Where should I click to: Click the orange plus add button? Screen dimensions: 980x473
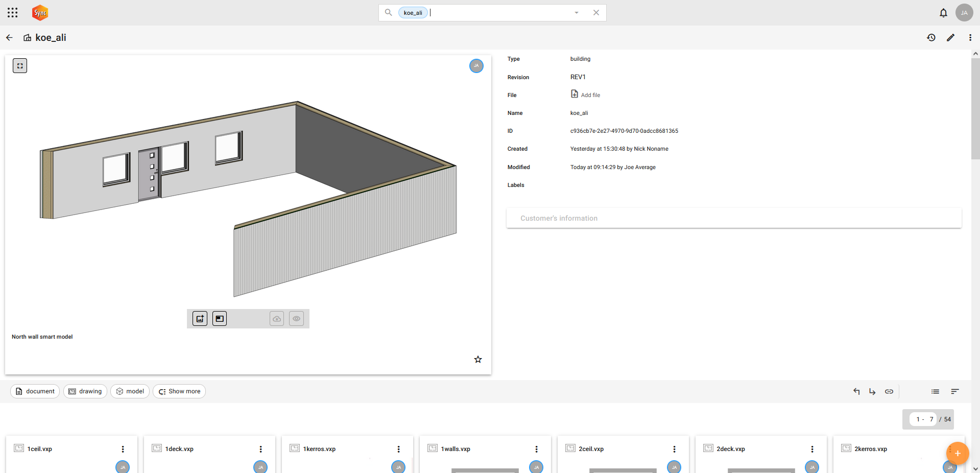[x=958, y=453]
